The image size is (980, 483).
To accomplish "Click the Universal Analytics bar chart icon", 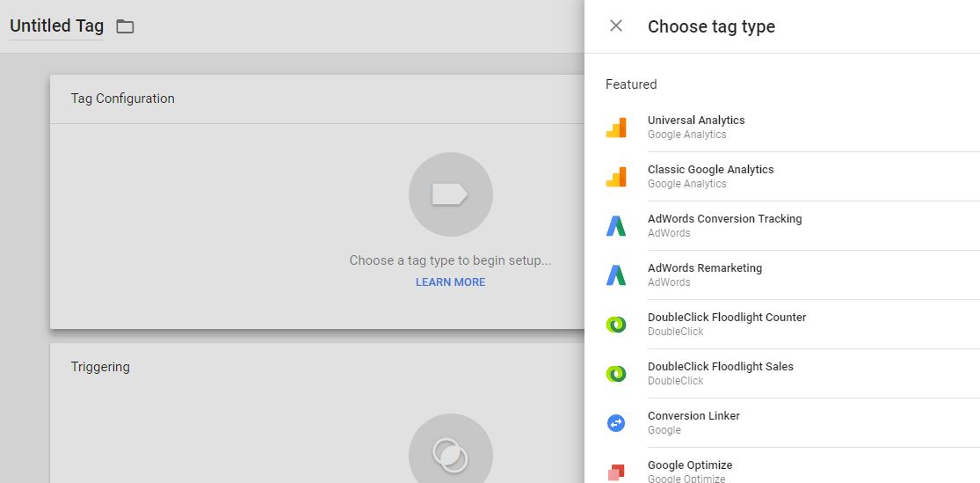I will coord(615,127).
